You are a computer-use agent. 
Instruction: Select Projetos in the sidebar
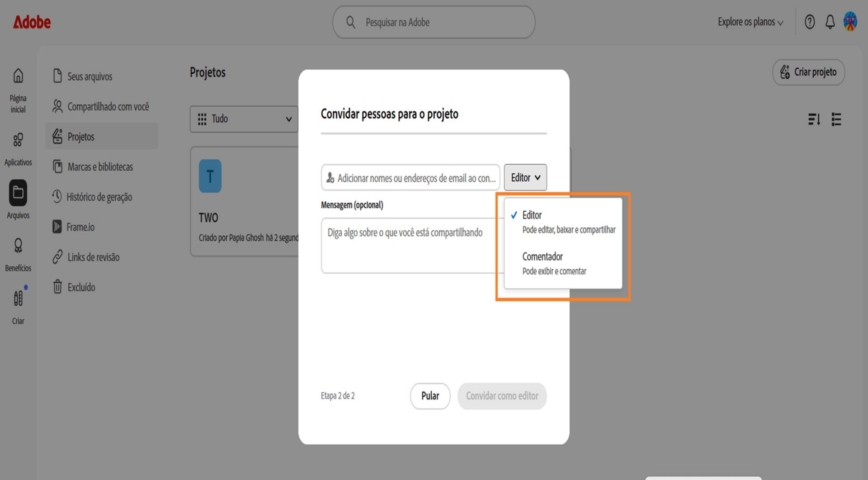click(102, 136)
